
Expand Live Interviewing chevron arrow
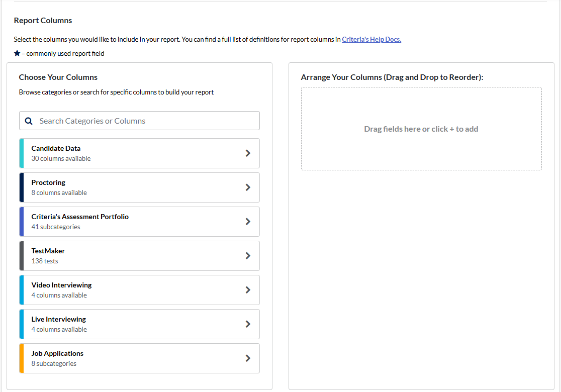248,324
